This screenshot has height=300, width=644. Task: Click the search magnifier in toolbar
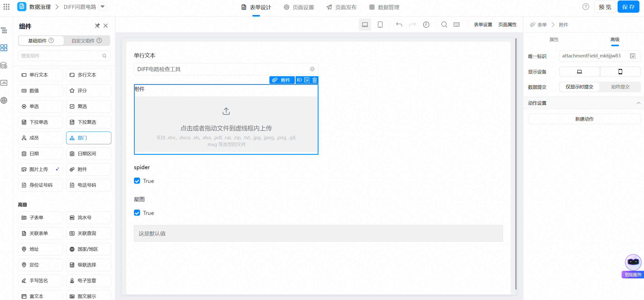[444, 25]
